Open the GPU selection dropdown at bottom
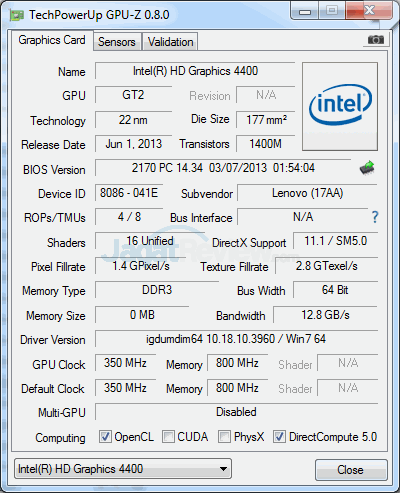Image resolution: width=400 pixels, height=493 pixels. click(123, 469)
